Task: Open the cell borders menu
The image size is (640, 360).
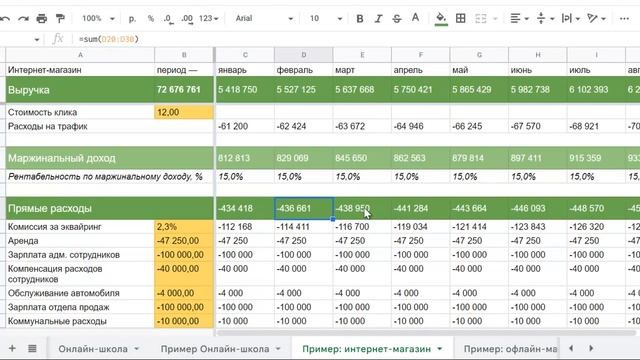Action: pos(460,18)
